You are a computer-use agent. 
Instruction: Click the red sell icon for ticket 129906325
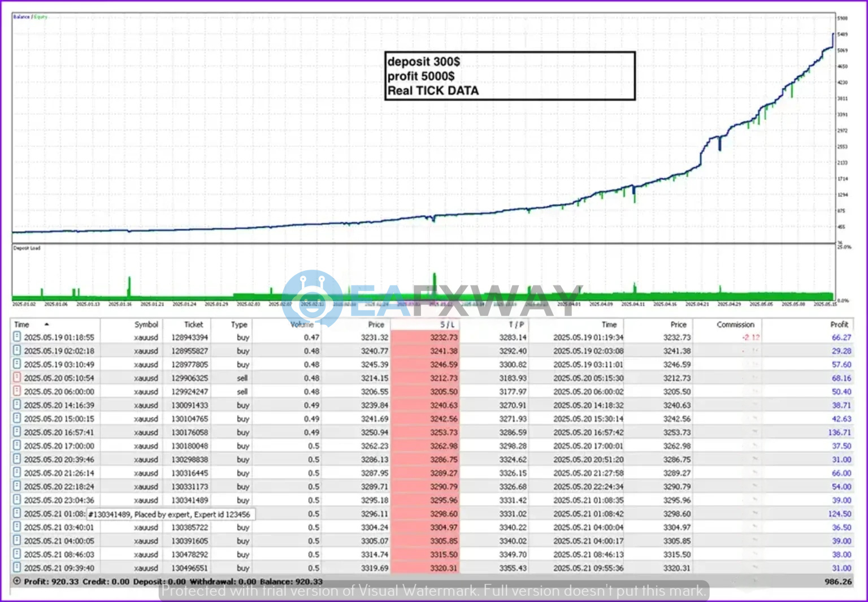pyautogui.click(x=17, y=378)
